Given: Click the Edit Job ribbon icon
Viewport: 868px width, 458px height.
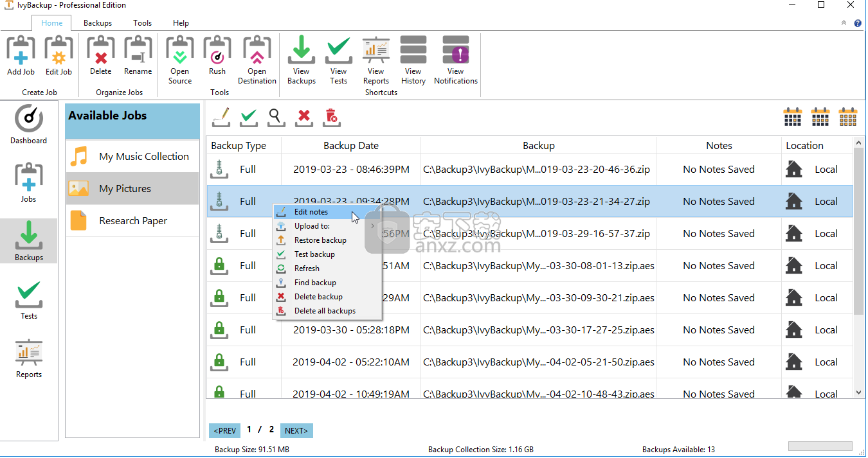Looking at the screenshot, I should point(59,56).
